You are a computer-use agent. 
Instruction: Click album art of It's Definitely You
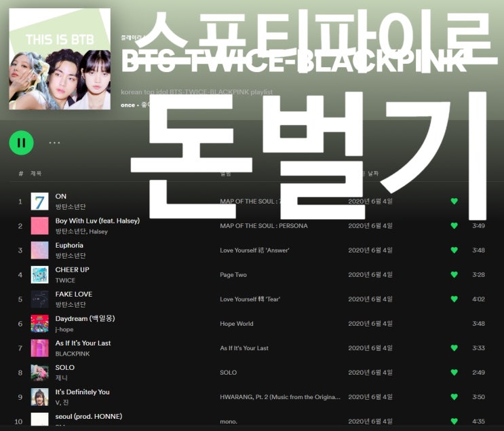[39, 397]
